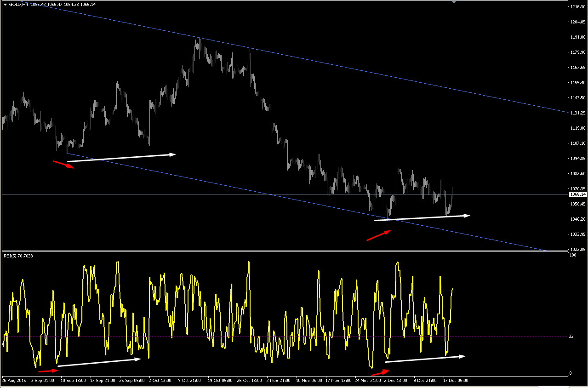The height and width of the screenshot is (388, 588).
Task: Click the small triangle beside the GOLD,H4 title
Action: 5,4
